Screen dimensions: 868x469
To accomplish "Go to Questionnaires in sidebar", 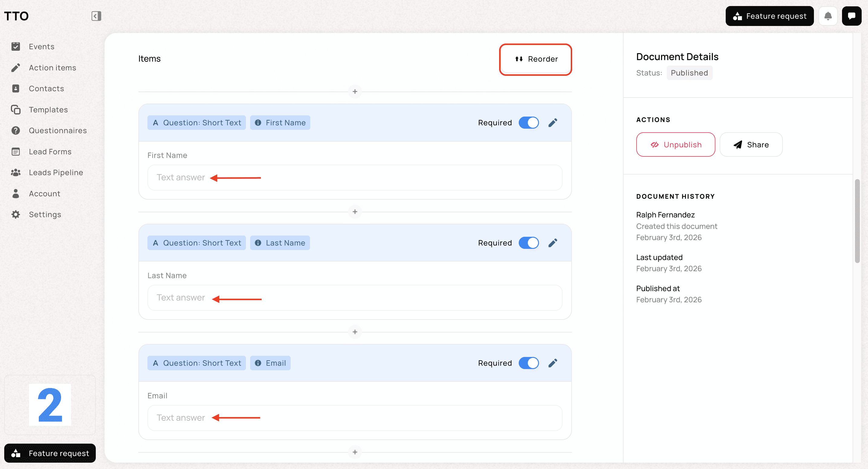I will pyautogui.click(x=58, y=130).
